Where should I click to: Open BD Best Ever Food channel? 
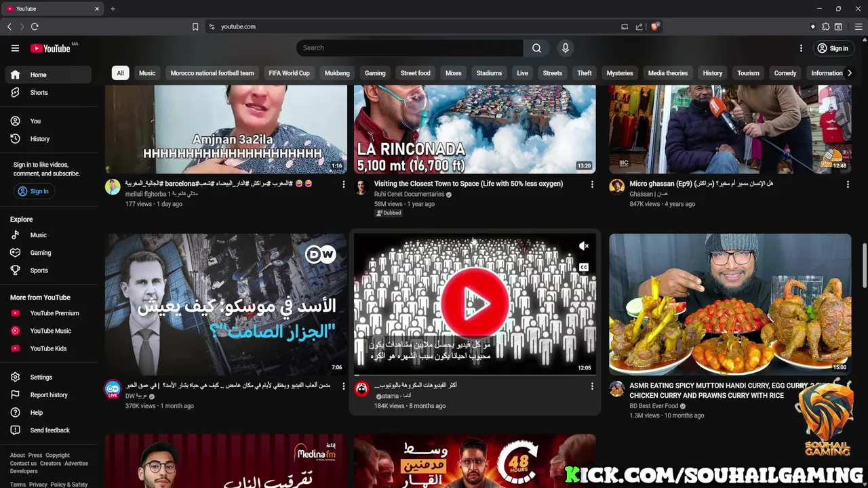pyautogui.click(x=654, y=406)
